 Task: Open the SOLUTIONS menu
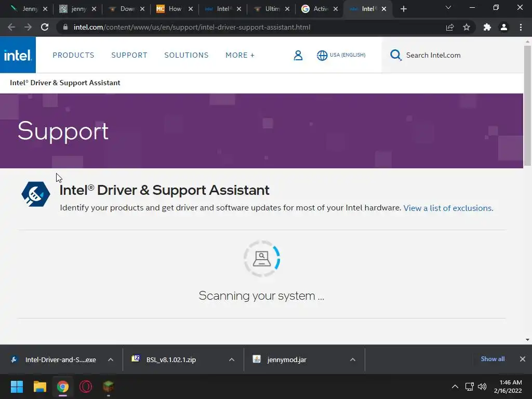click(187, 55)
